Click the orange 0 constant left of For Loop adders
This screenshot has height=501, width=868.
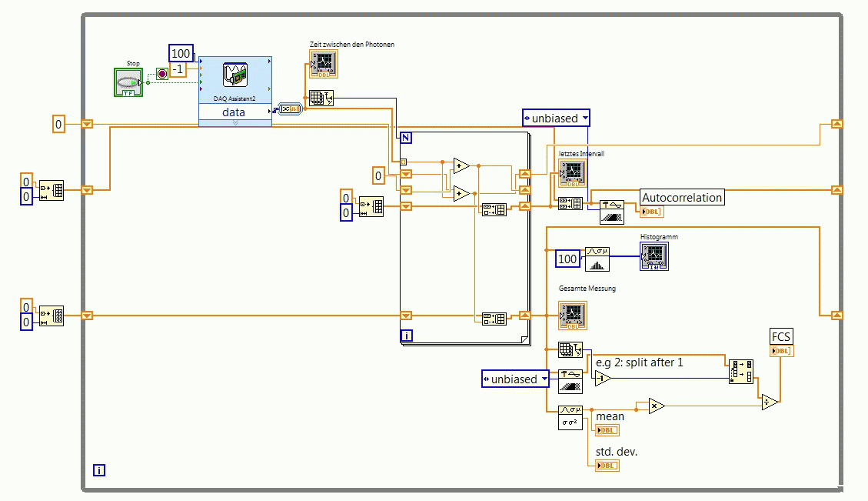378,176
